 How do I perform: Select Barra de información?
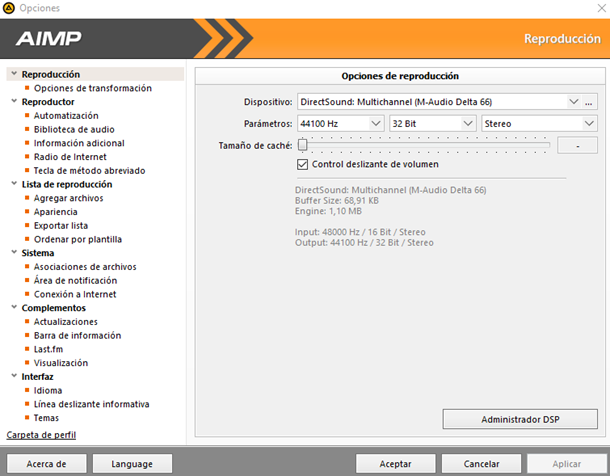(77, 336)
